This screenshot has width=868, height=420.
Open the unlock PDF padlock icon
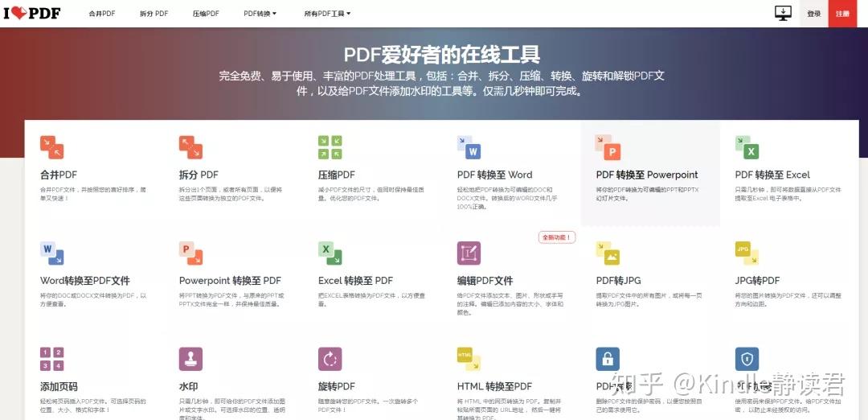pos(608,359)
